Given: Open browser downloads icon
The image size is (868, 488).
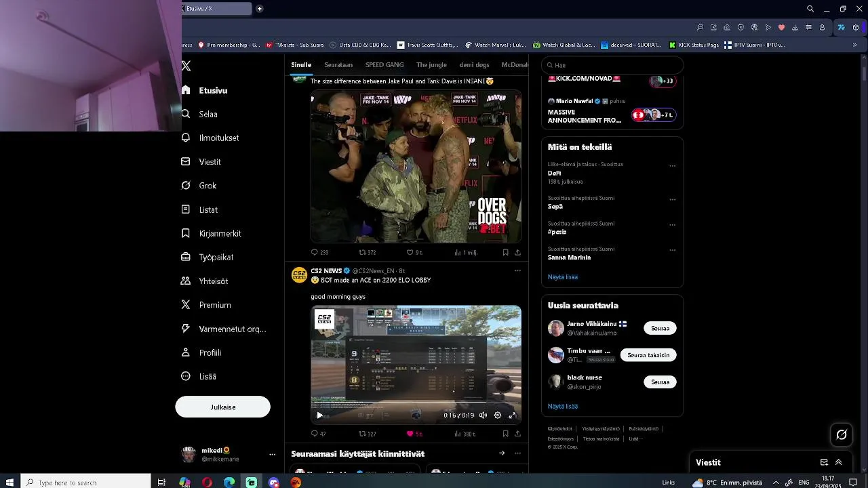Looking at the screenshot, I should tap(795, 28).
